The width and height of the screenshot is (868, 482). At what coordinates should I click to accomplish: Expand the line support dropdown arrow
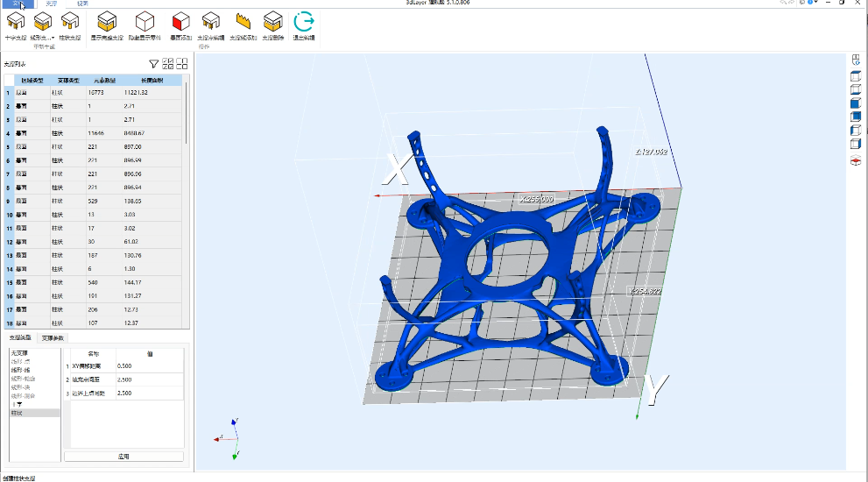coord(53,38)
